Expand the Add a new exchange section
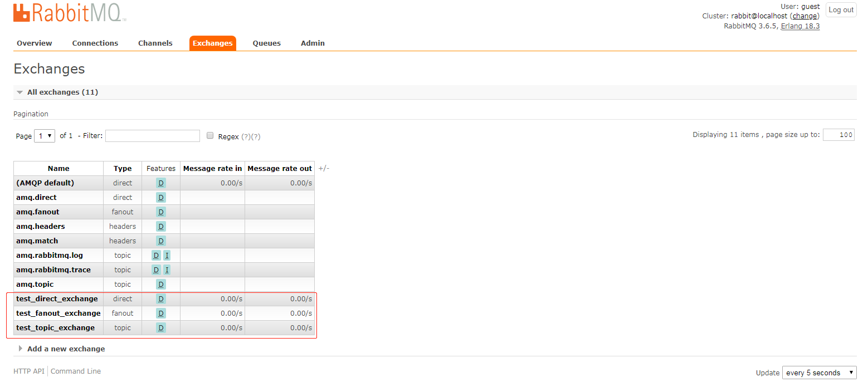Image resolution: width=868 pixels, height=387 pixels. [66, 349]
